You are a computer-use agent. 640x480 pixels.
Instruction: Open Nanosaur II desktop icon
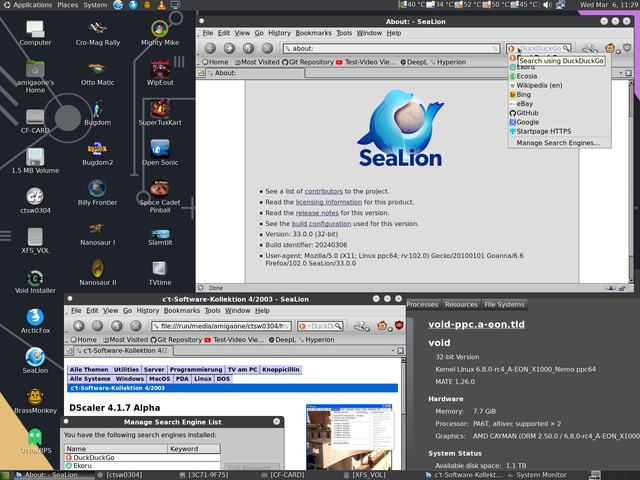coord(98,273)
